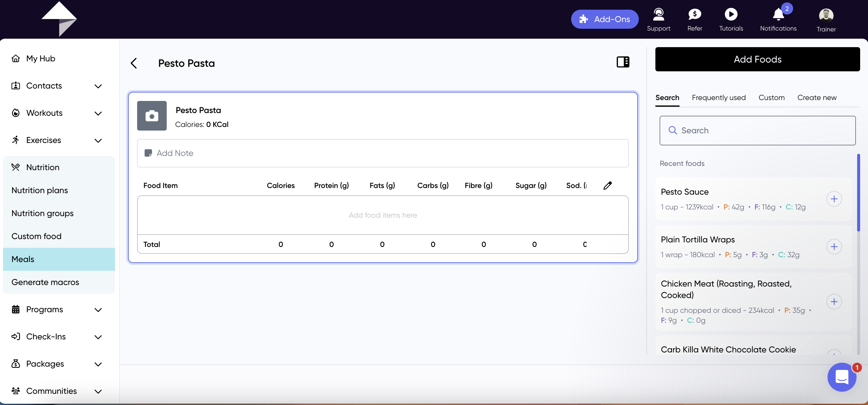868x405 pixels.
Task: Switch to Frequently used tab
Action: pos(719,97)
